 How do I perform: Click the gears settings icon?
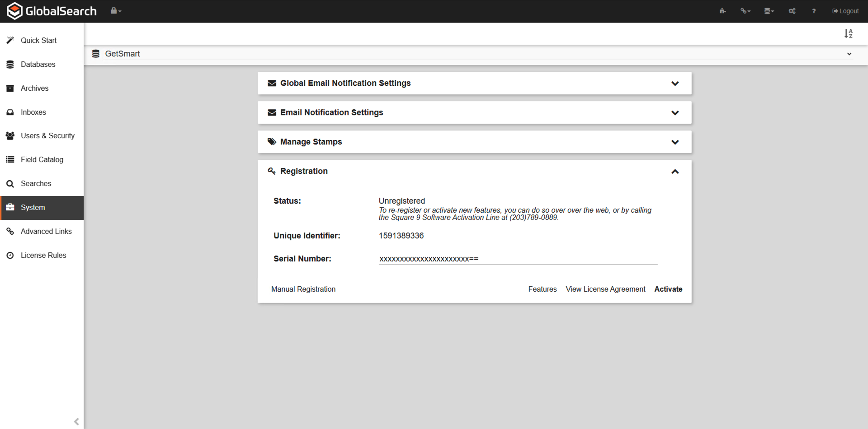[792, 10]
